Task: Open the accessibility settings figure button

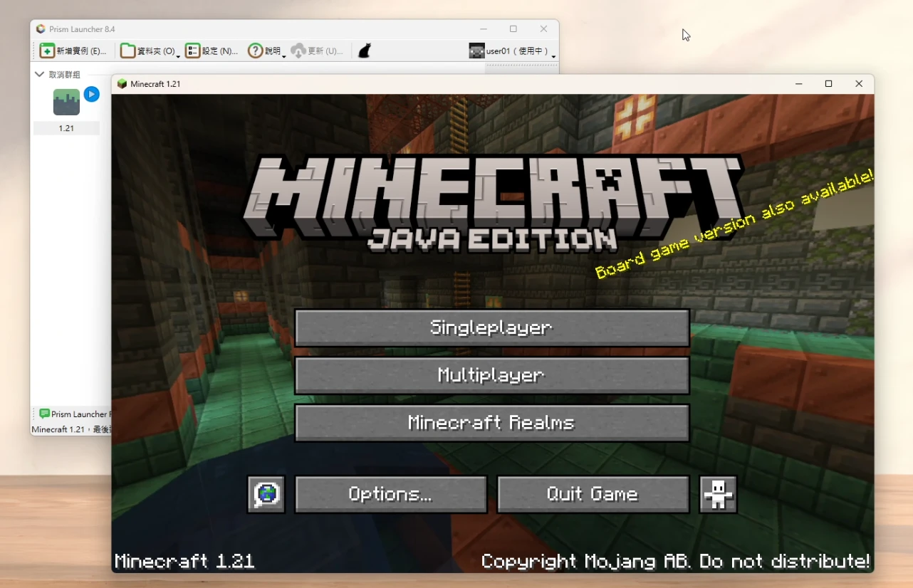Action: click(718, 494)
